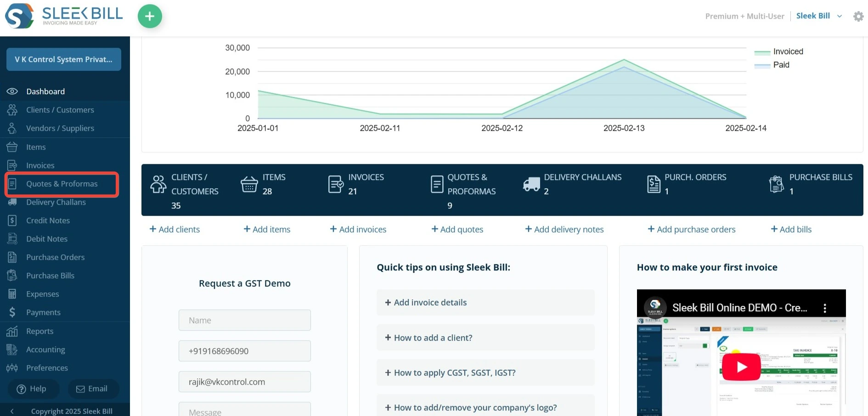Open the Sleek Bill account dropdown
This screenshot has width=868, height=416.
[x=819, y=16]
